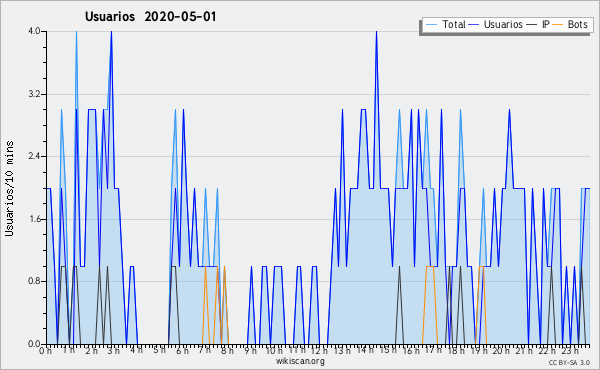600x370 pixels.
Task: Select the Usuarios legend entry
Action: (x=496, y=24)
